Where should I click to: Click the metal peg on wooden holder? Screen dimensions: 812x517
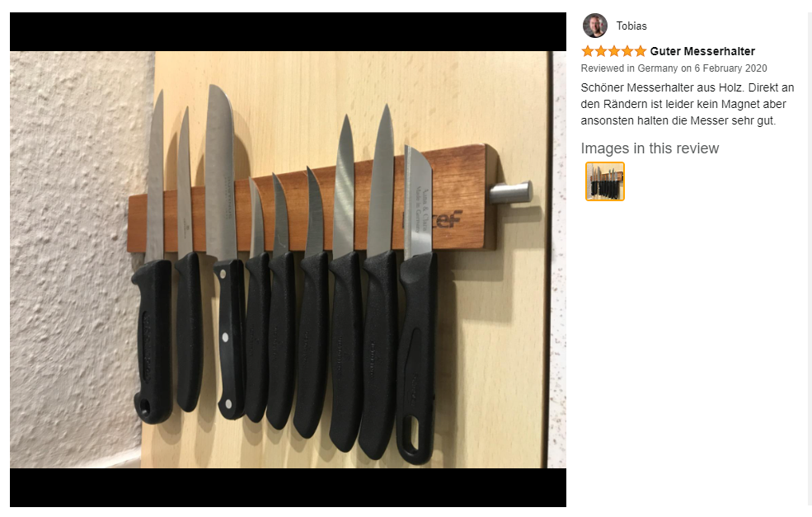[x=511, y=191]
